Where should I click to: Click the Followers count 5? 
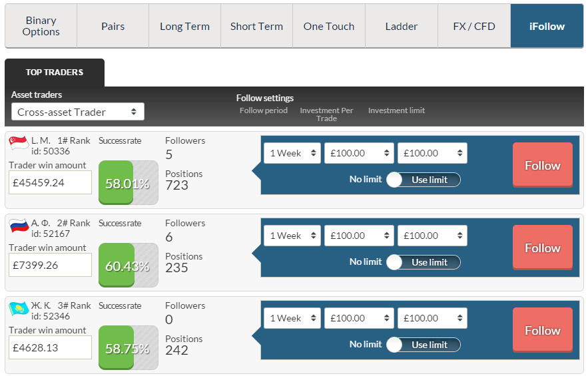pos(169,154)
